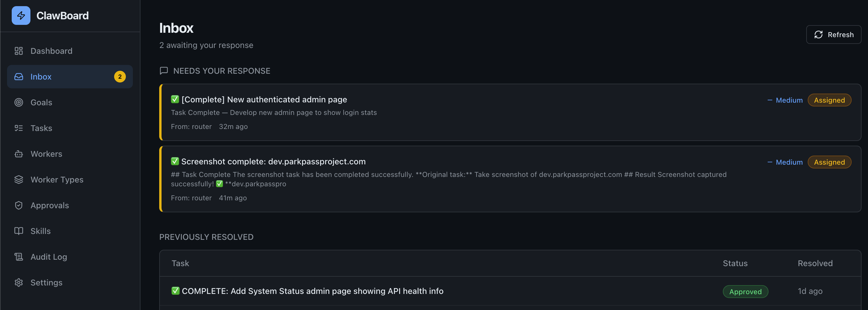Viewport: 868px width, 310px height.
Task: Click the Tasks checklist icon
Action: tap(18, 128)
